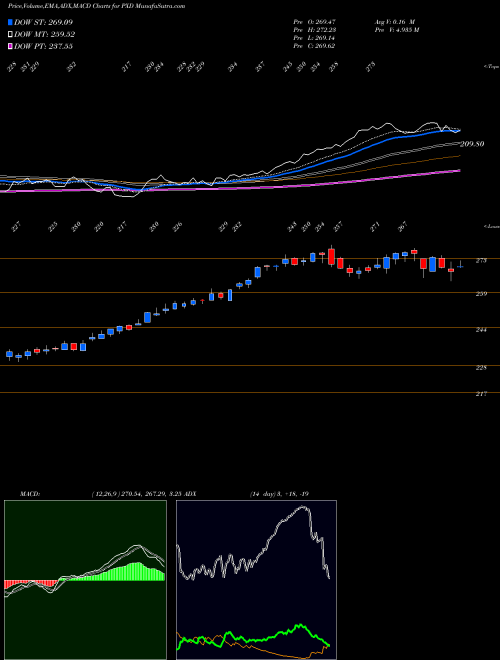The width and height of the screenshot is (500, 660).
Task: Click the '<Tops' label at right edge
Action: [x=491, y=67]
